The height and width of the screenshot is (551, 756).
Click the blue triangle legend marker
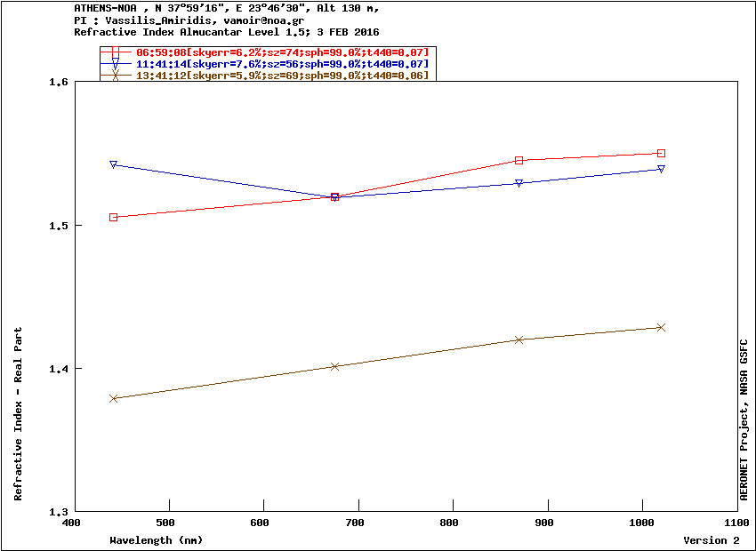(x=116, y=64)
